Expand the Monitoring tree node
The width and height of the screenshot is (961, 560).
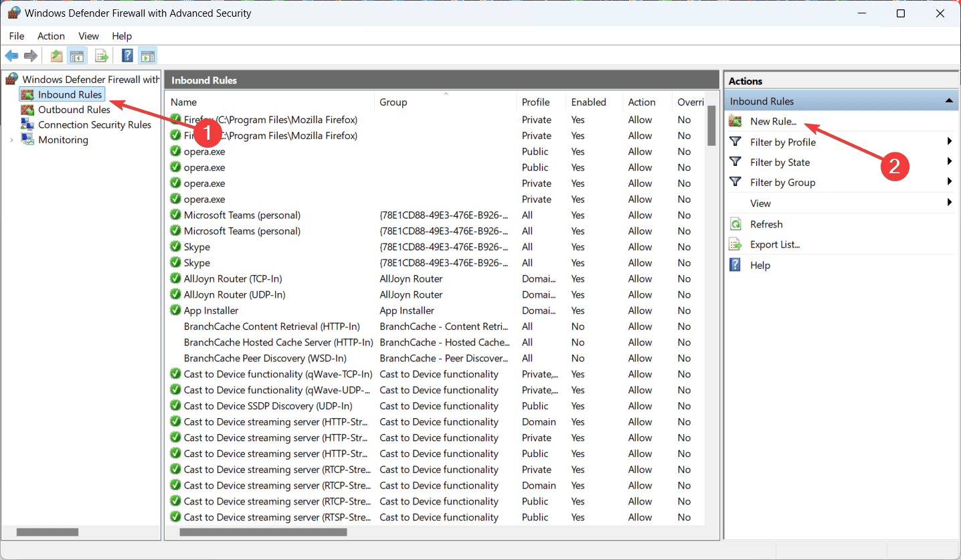[11, 140]
